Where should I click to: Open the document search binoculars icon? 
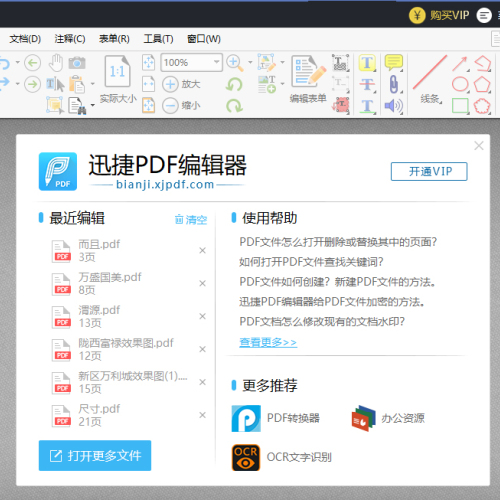77,106
